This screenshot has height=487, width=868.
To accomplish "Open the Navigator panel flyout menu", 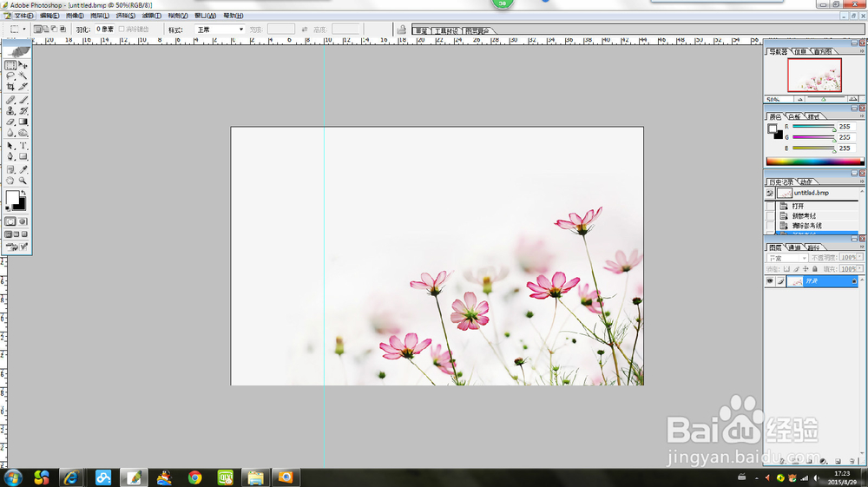I will pos(861,51).
